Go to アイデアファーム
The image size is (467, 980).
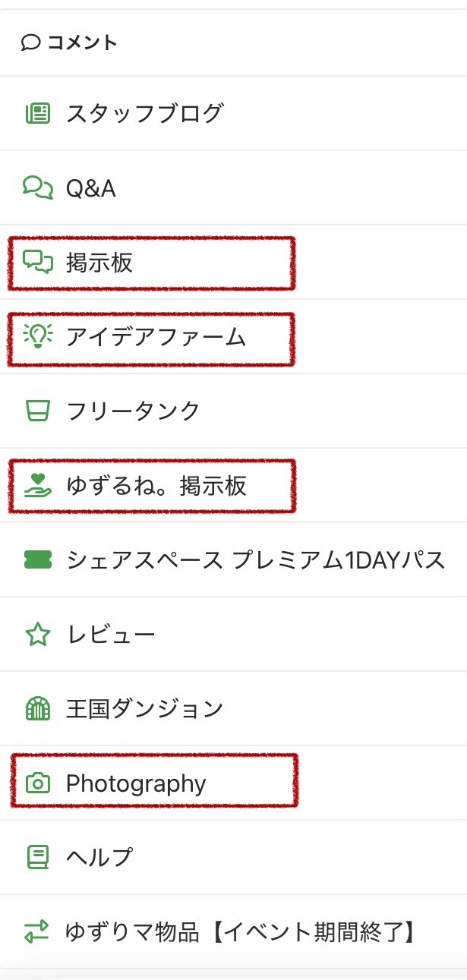(x=156, y=336)
